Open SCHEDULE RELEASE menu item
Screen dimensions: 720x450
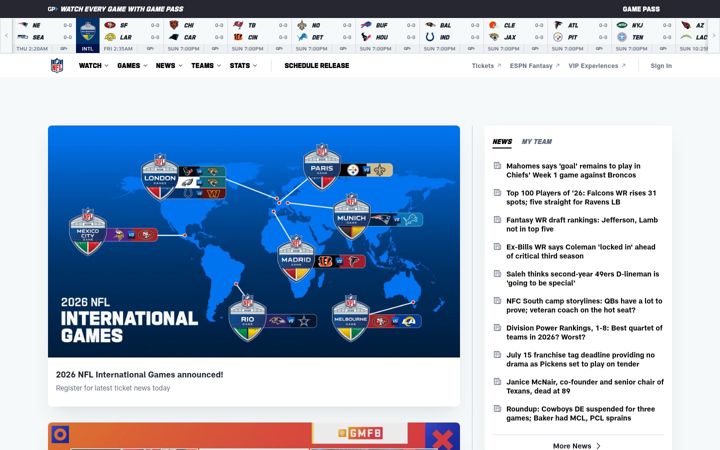317,66
